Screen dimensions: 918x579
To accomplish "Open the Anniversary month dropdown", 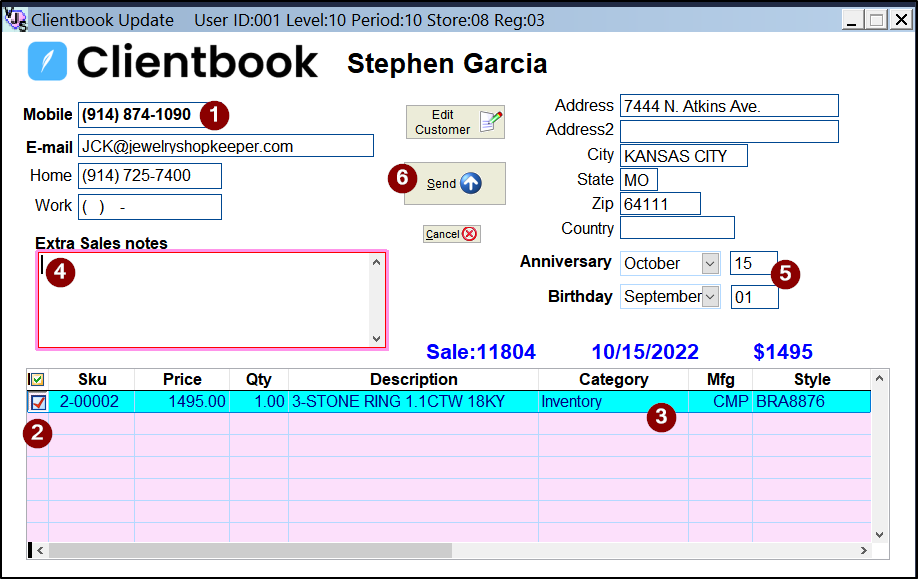I will click(710, 263).
